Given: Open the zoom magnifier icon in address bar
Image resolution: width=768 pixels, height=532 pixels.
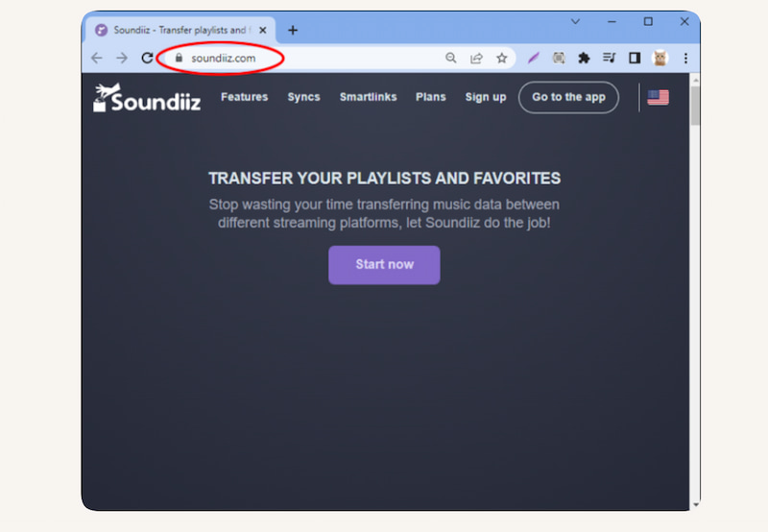Looking at the screenshot, I should point(450,58).
